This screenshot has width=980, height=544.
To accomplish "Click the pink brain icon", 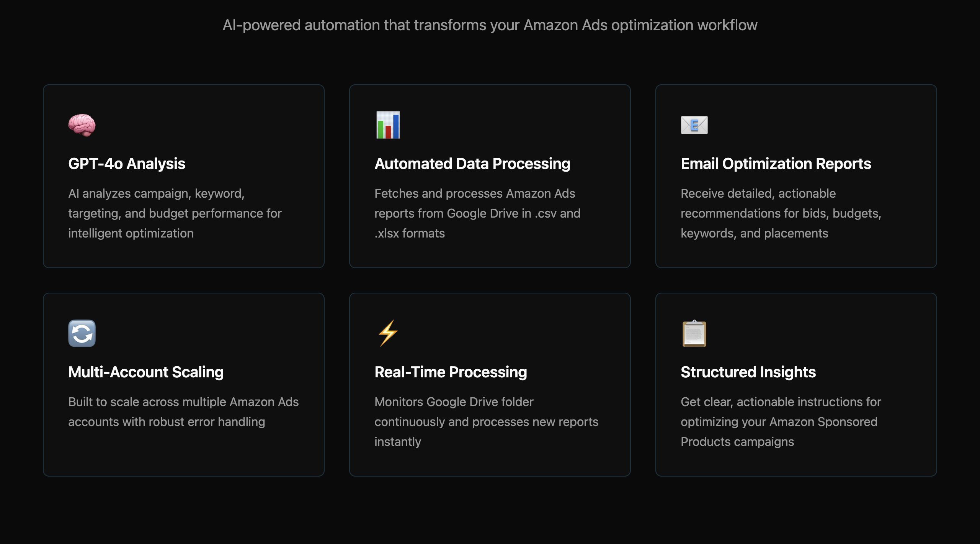I will point(82,125).
